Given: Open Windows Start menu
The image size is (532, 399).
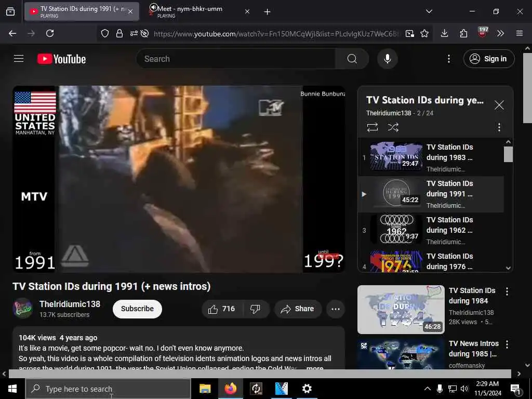Looking at the screenshot, I should coord(12,389).
